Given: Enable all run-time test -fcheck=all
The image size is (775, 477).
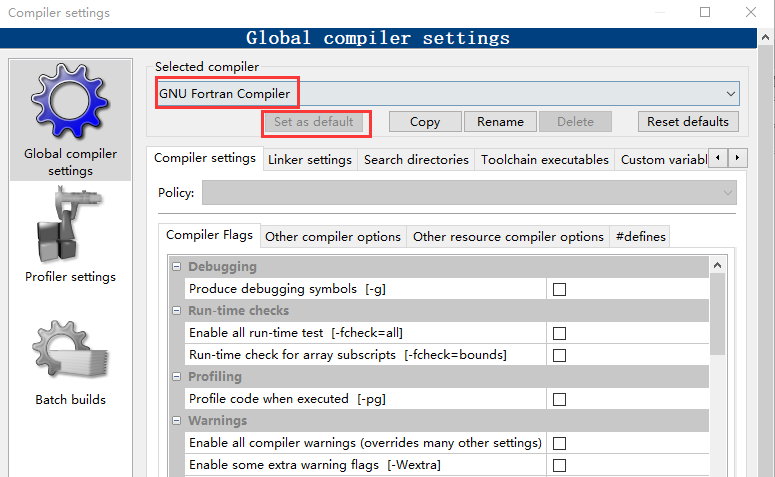Looking at the screenshot, I should (559, 333).
